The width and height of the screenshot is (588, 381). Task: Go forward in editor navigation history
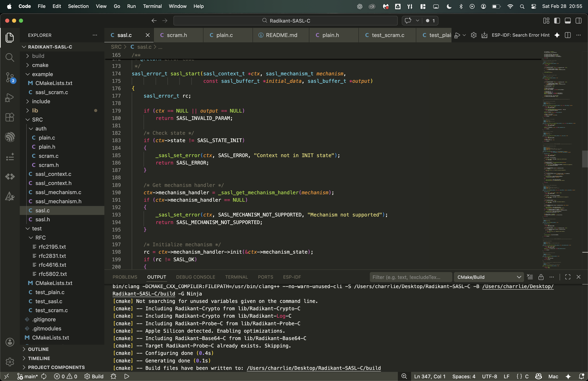pos(165,20)
